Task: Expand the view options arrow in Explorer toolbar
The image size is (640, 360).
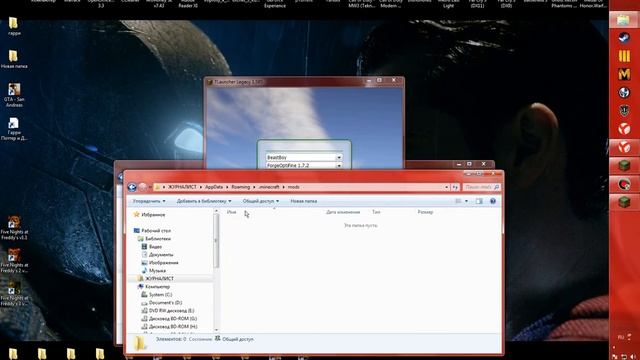Action: 467,201
